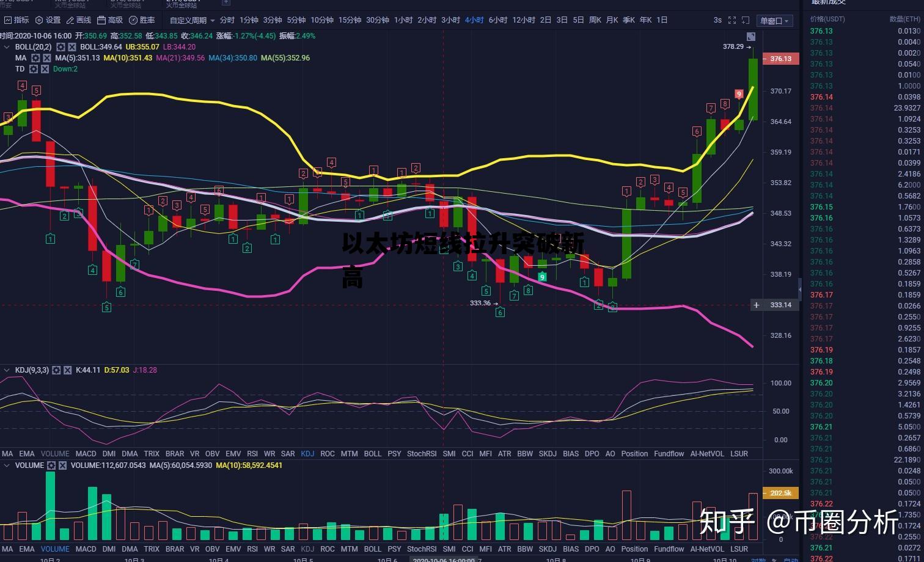This screenshot has width=924, height=562.
Task: Activate the 画线 drawing tool
Action: coord(79,20)
